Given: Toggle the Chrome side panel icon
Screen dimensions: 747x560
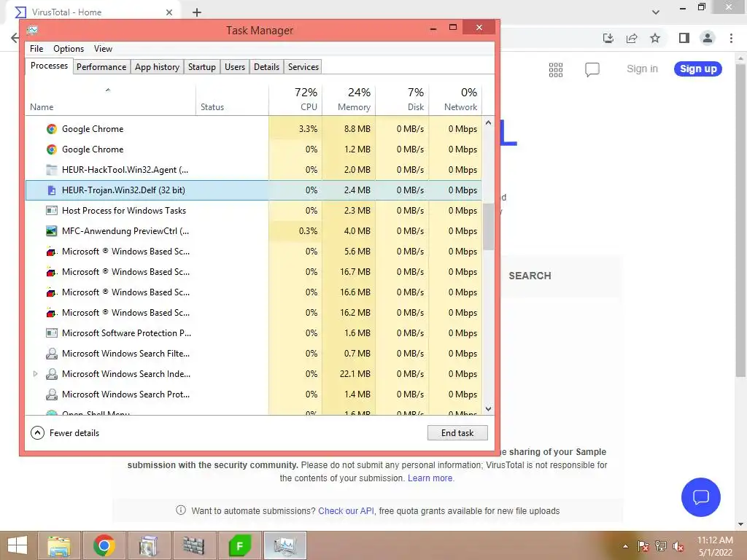Looking at the screenshot, I should [684, 38].
